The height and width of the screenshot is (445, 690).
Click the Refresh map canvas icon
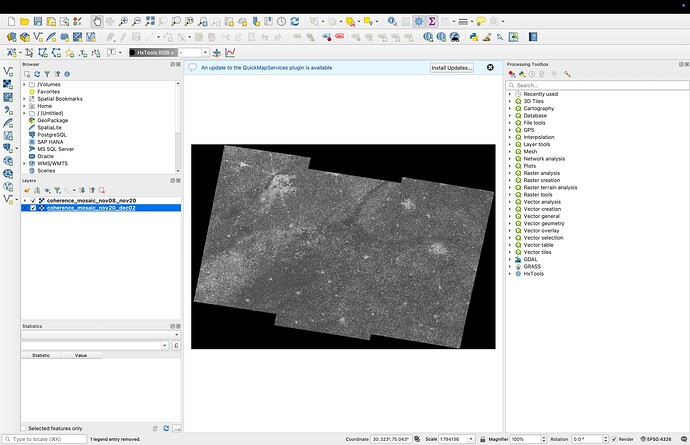point(295,21)
